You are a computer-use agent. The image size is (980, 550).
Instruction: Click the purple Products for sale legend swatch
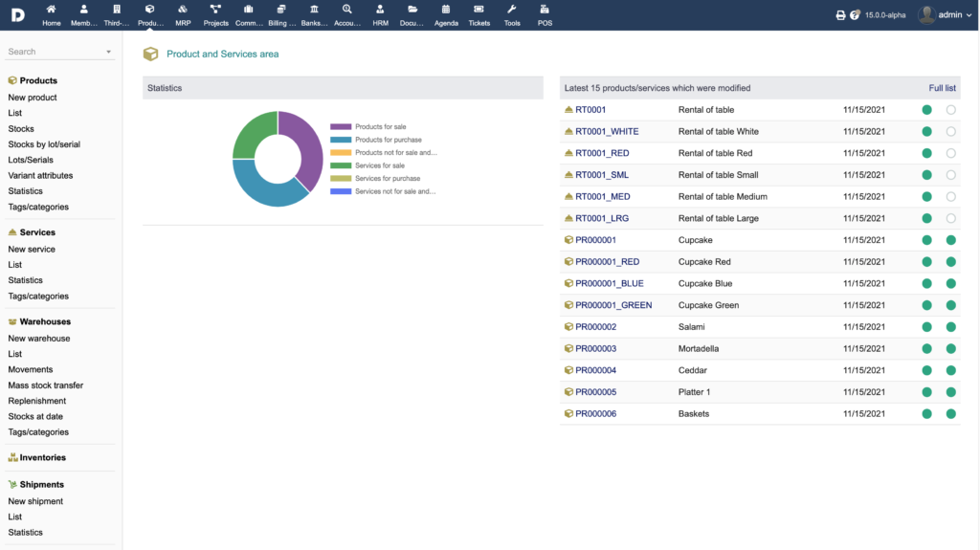[341, 126]
